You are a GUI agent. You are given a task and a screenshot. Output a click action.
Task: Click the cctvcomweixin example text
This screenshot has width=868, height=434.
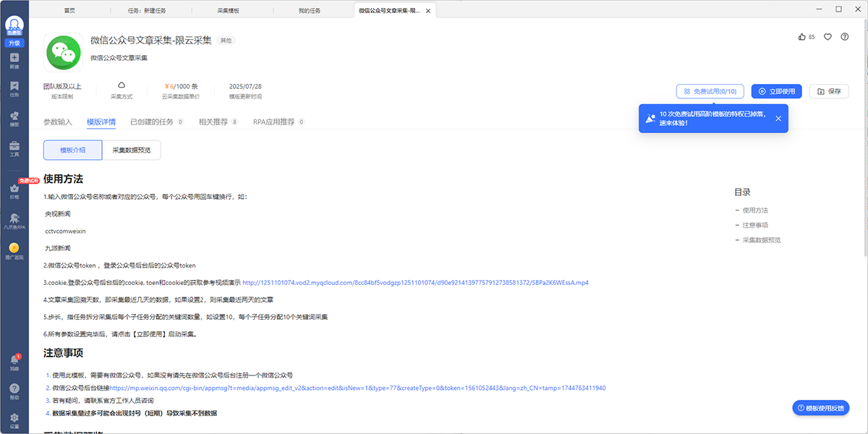coord(65,231)
